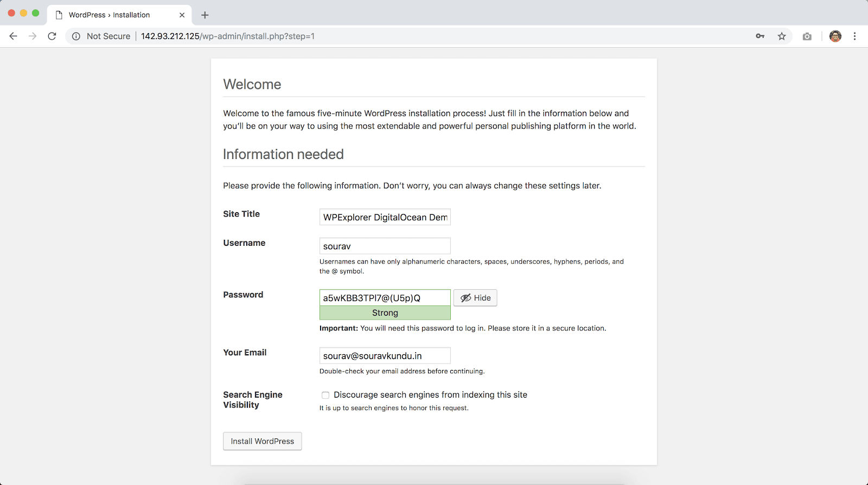Click the Strong password strength indicator
Viewport: 868px width, 485px height.
point(385,313)
